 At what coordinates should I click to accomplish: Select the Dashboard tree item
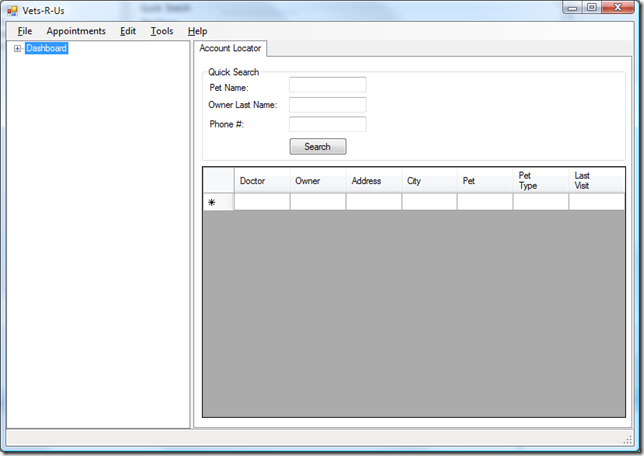46,48
